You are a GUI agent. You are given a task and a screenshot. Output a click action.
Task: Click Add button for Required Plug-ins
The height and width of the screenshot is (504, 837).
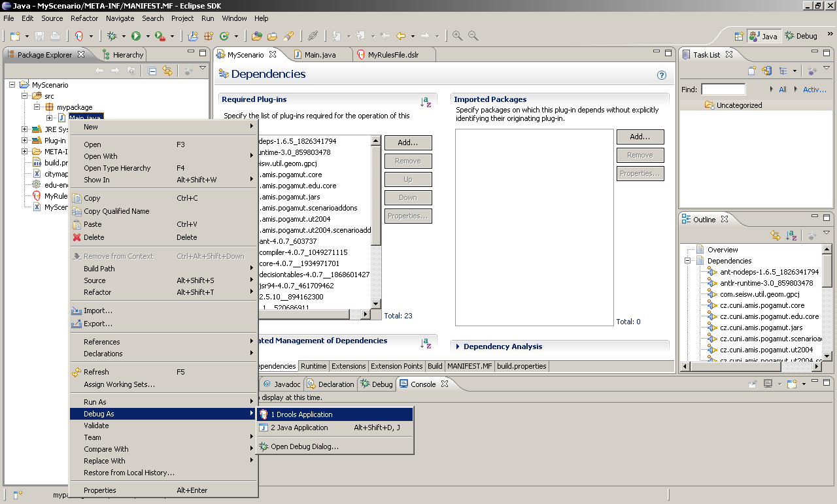coord(408,143)
